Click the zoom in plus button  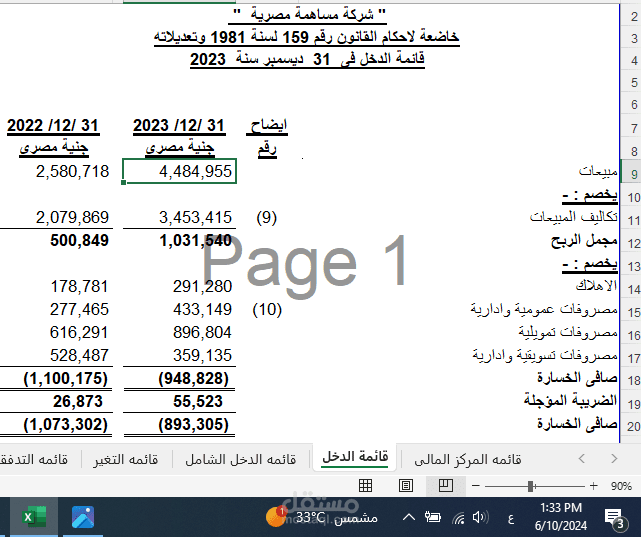pyautogui.click(x=594, y=486)
